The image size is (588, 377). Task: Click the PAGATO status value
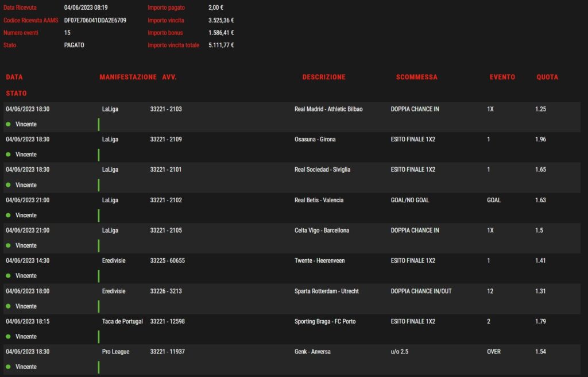point(74,45)
